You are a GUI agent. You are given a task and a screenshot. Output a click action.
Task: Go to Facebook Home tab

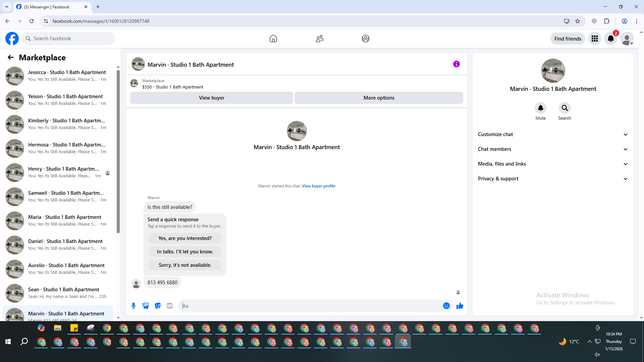(x=273, y=39)
